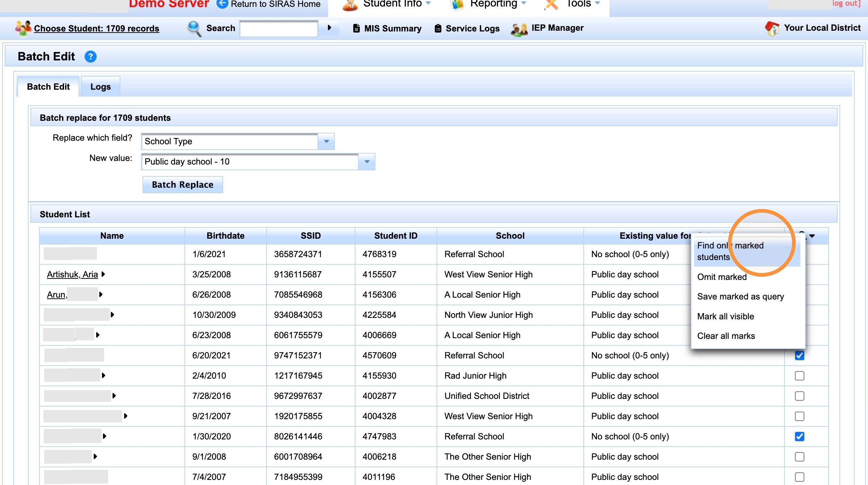This screenshot has width=868, height=485.
Task: Click arrow next to Arun name
Action: click(x=101, y=295)
